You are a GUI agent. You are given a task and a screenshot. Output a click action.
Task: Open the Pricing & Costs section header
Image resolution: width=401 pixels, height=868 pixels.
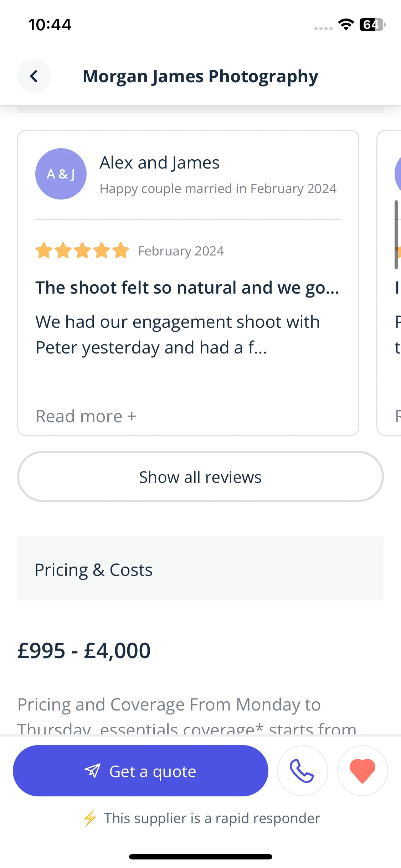(200, 569)
